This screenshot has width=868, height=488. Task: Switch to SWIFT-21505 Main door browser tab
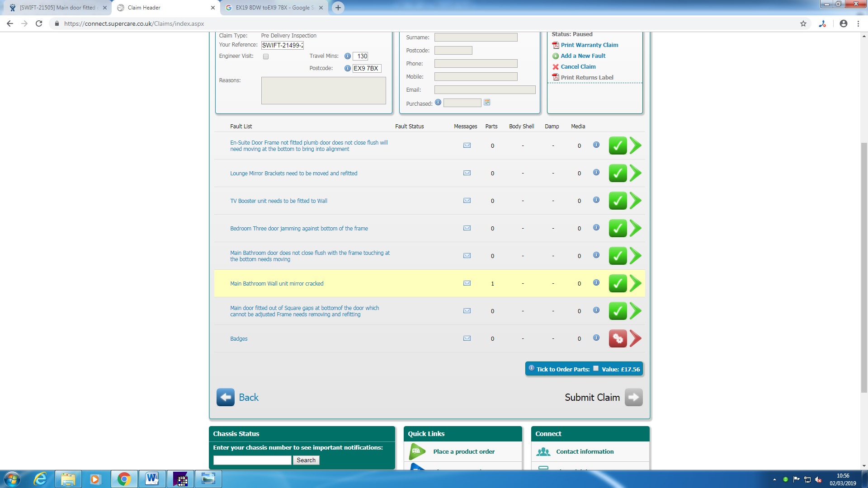click(x=57, y=8)
